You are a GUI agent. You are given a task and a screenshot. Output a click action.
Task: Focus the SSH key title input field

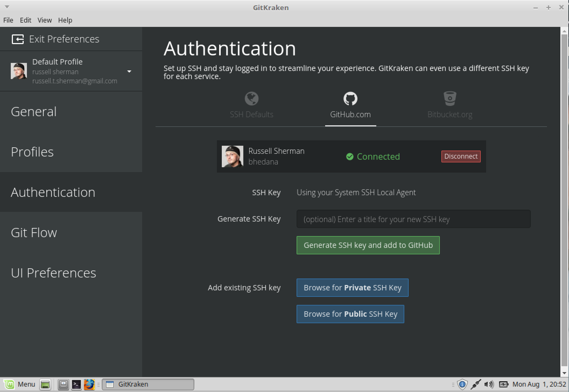[413, 219]
